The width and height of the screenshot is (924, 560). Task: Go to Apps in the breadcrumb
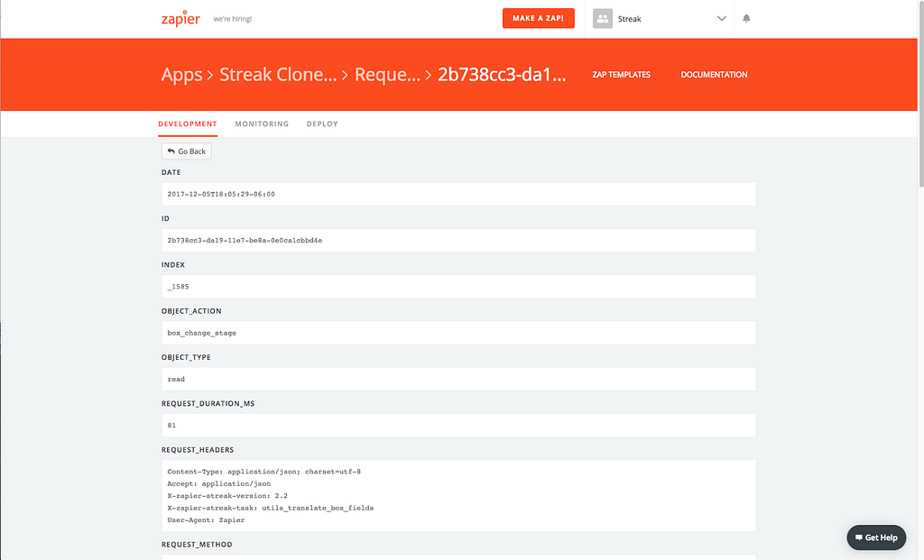(181, 75)
